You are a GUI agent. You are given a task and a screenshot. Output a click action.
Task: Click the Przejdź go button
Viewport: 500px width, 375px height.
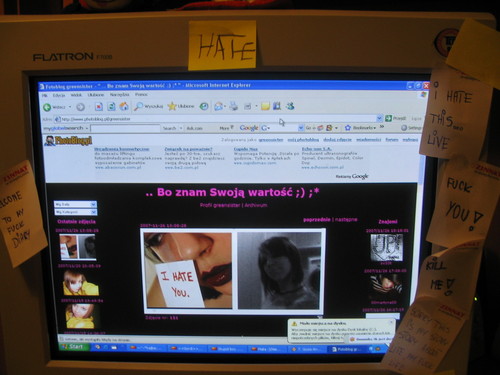point(396,118)
